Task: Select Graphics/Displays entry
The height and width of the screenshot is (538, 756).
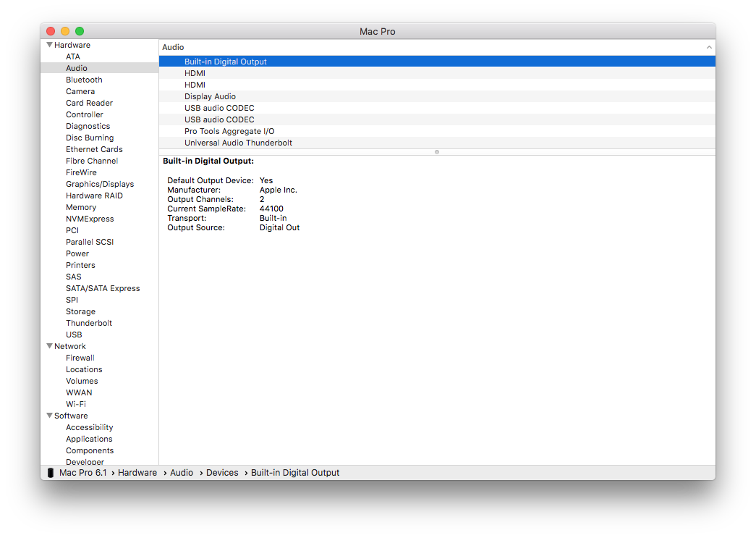Action: (x=100, y=184)
